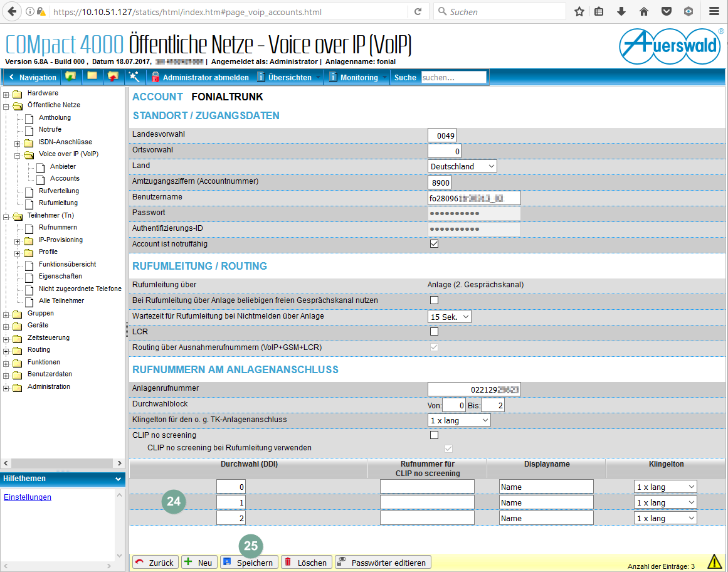This screenshot has height=572, width=728.
Task: Open Klingelton dropdown for Durchwahl 1
Action: 665,502
